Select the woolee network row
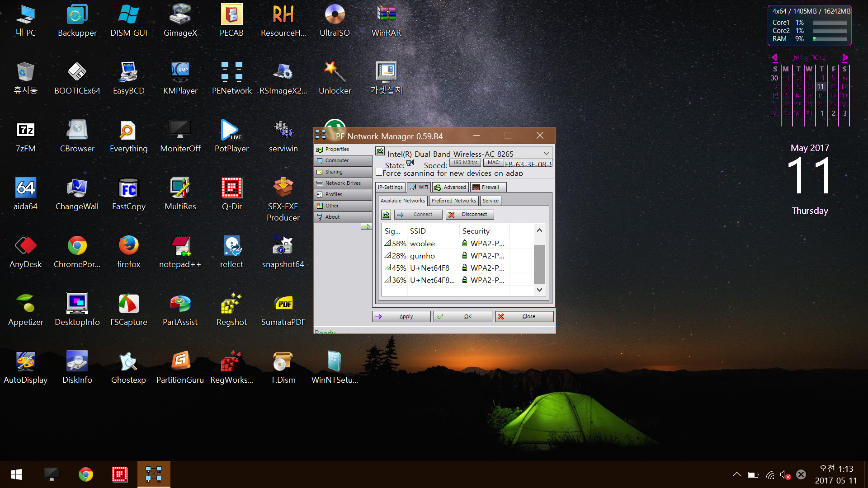This screenshot has width=868, height=488. [x=458, y=244]
